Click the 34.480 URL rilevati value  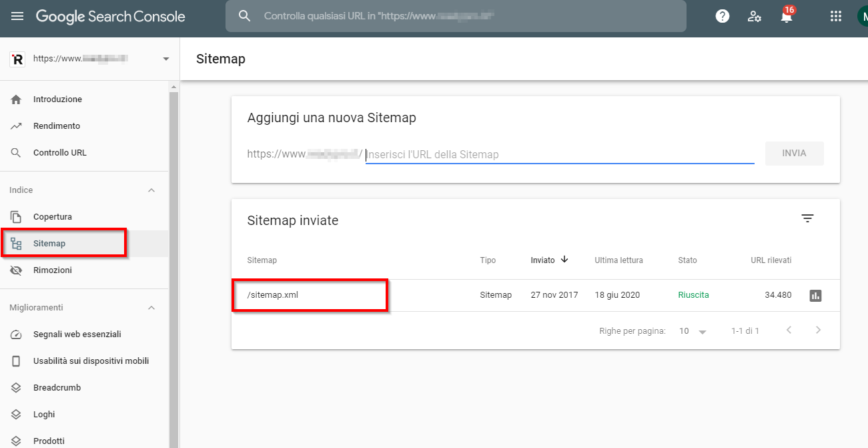[x=778, y=295]
